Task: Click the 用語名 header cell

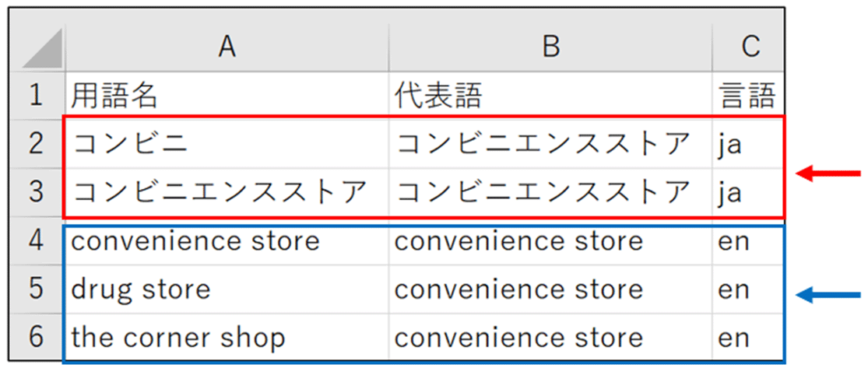Action: (x=227, y=96)
